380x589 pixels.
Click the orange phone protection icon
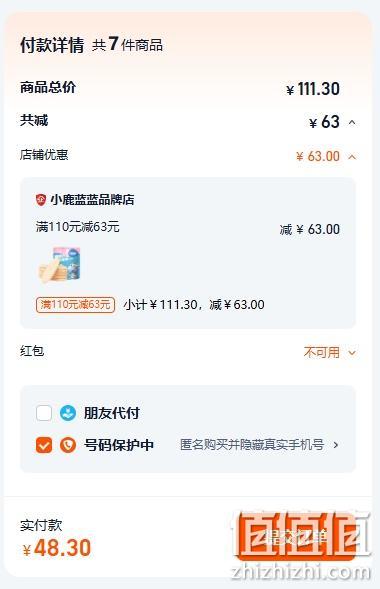(68, 445)
